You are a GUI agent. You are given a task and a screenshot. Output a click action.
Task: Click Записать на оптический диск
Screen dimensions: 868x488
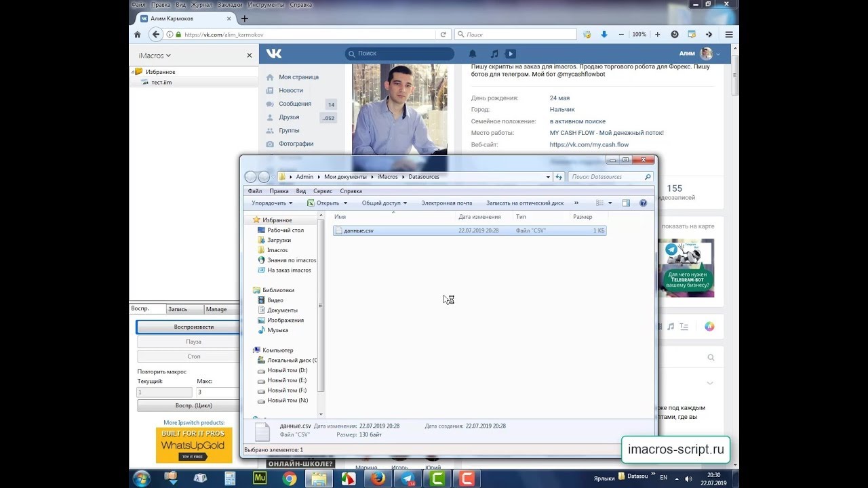525,203
